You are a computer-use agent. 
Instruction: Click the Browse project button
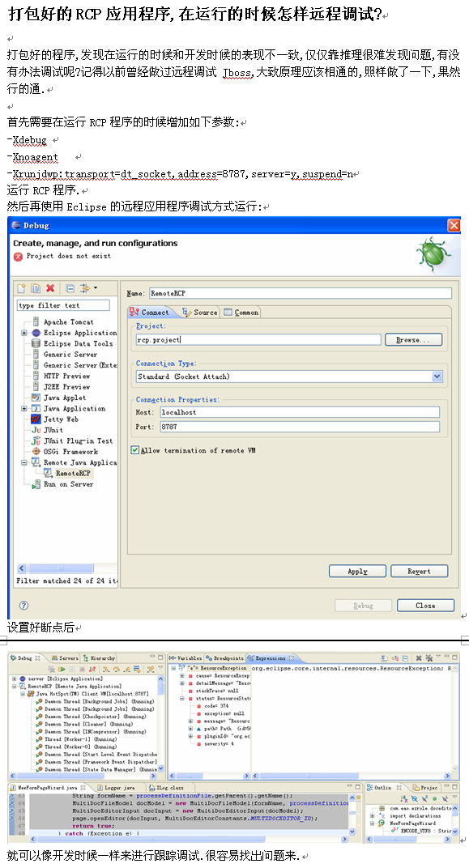(x=413, y=340)
